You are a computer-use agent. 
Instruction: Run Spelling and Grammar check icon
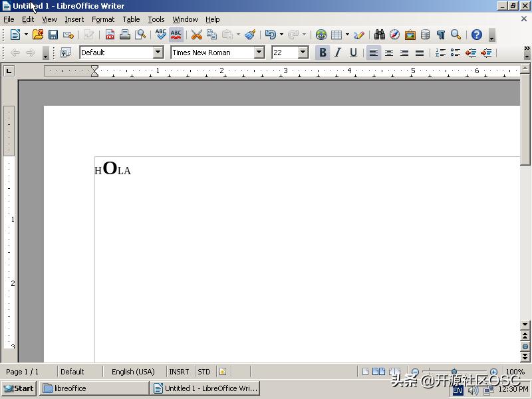(x=160, y=35)
